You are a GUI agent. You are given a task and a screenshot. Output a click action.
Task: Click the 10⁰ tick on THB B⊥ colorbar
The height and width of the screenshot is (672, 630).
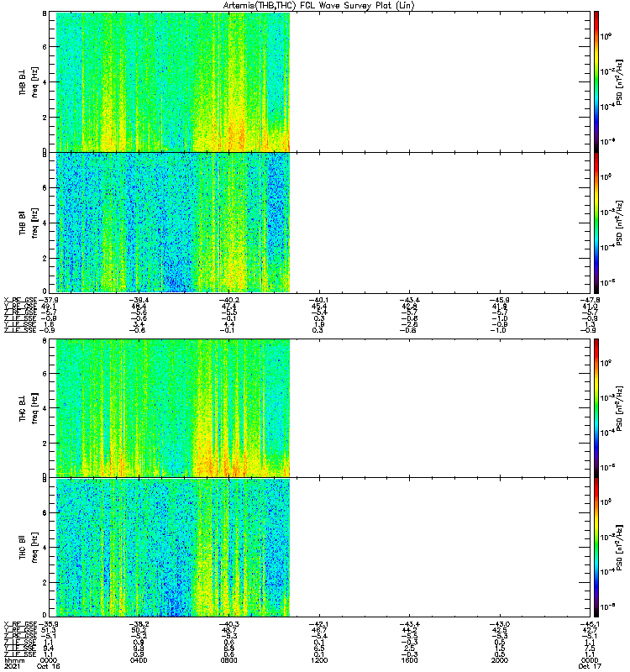click(x=606, y=36)
